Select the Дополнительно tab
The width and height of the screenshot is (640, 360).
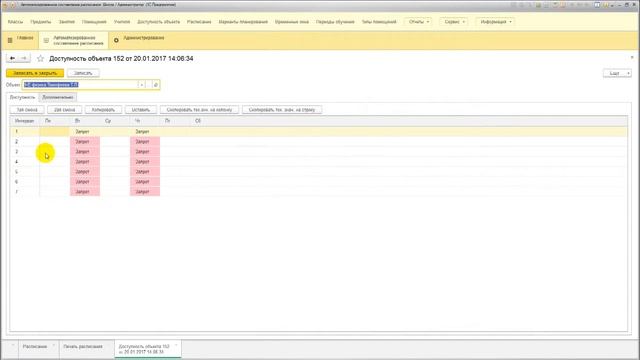tap(58, 98)
